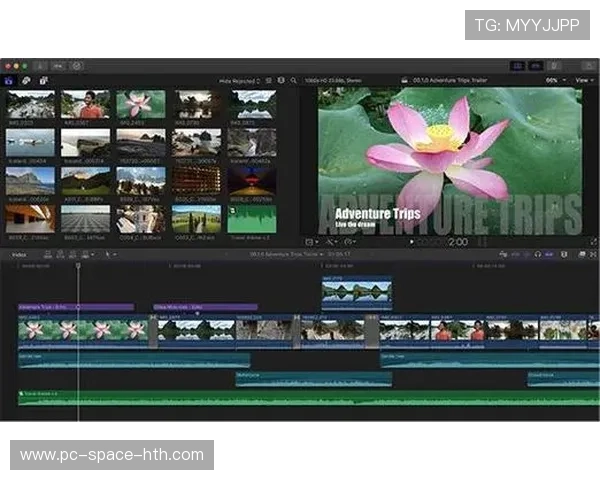This screenshot has height=480, width=600.
Task: Open the Retime speed dropdown under viewer
Action: click(350, 242)
